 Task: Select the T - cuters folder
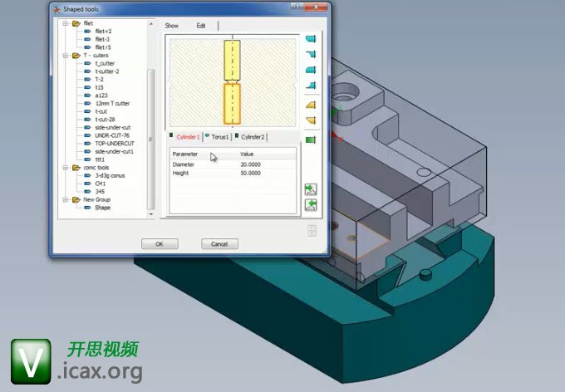[x=96, y=56]
